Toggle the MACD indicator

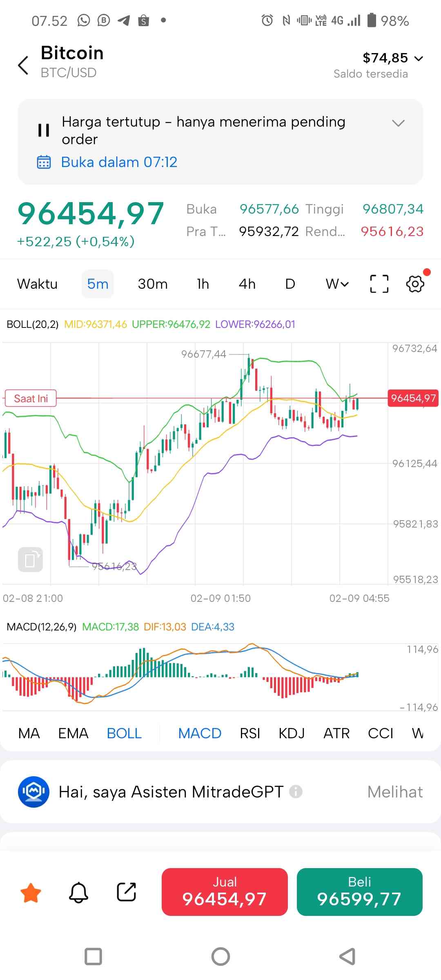tap(200, 733)
